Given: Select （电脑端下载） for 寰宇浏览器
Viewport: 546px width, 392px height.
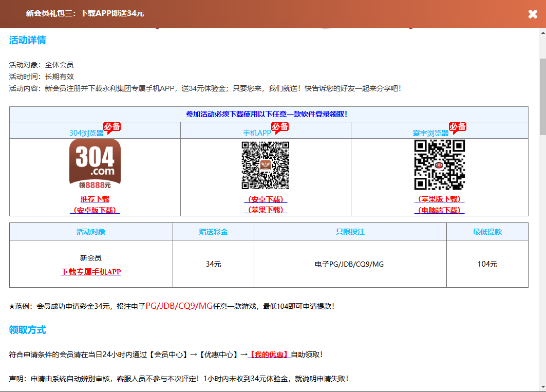Looking at the screenshot, I should click(439, 210).
